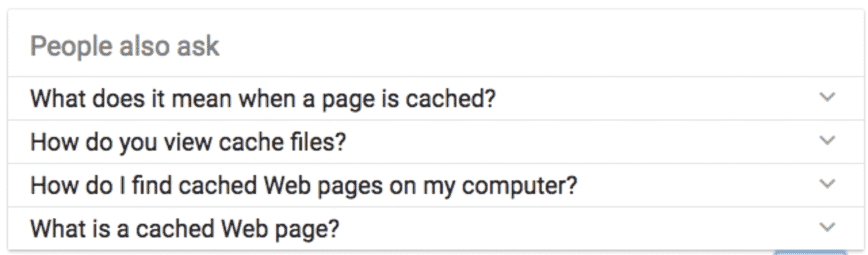Expand chevron for "What is a cached Web page?"
This screenshot has width=868, height=255.
point(827,227)
